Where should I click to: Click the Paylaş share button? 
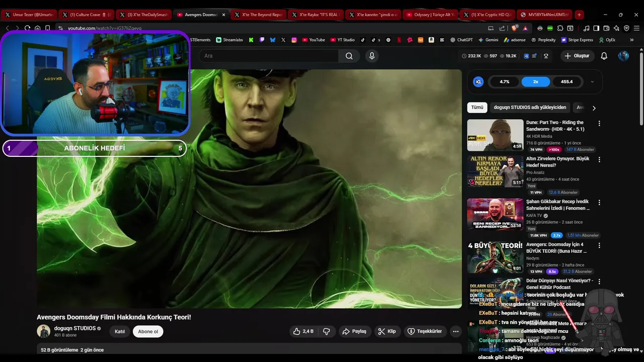(354, 331)
